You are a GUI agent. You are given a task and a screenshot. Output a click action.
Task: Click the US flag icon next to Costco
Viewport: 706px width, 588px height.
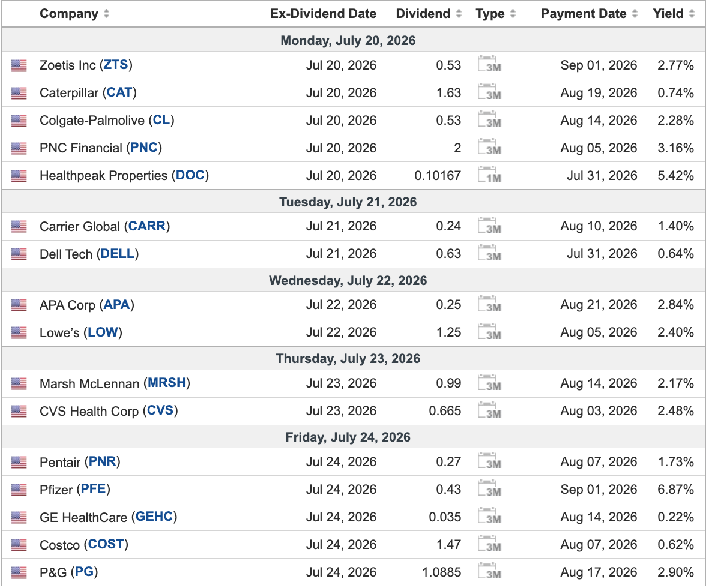[x=19, y=545]
